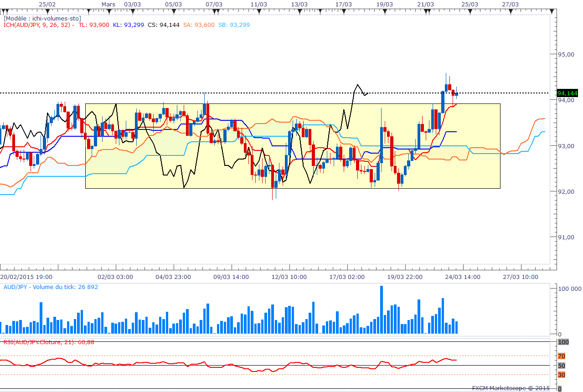
Task: Click the Modèle : ichi-volumes-sto template label
Action: (42, 19)
